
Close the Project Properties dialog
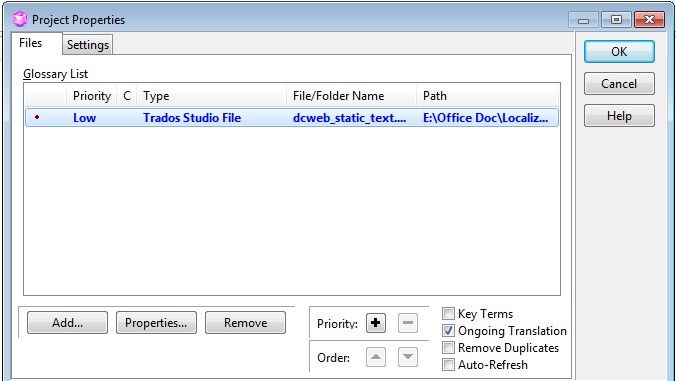(650, 20)
